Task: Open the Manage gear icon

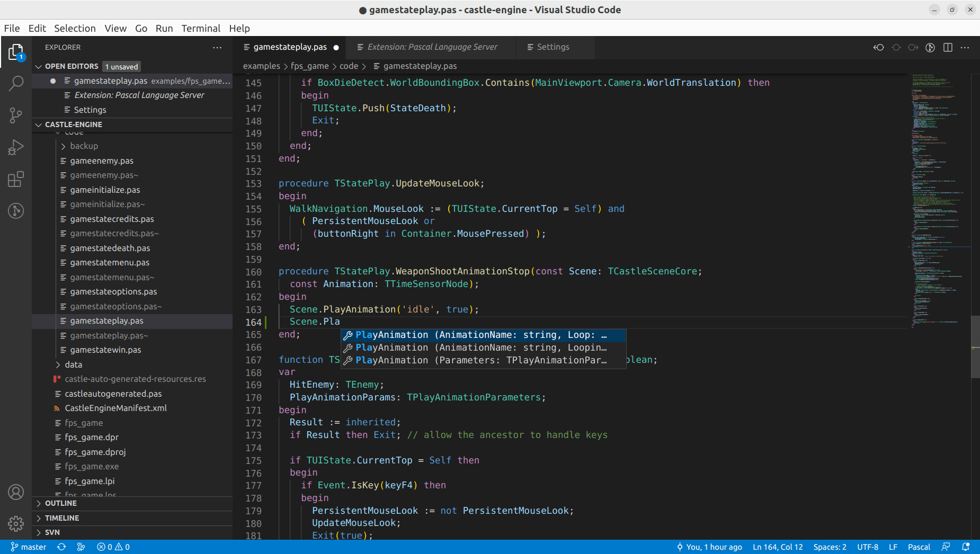Action: (16, 524)
